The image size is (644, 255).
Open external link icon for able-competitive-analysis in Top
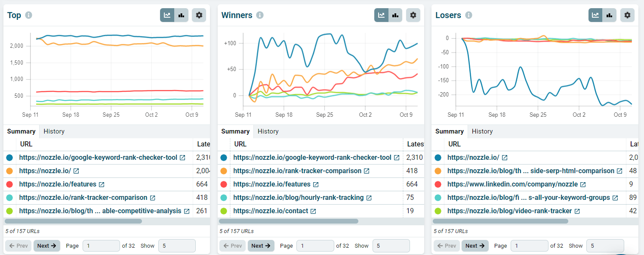point(187,211)
